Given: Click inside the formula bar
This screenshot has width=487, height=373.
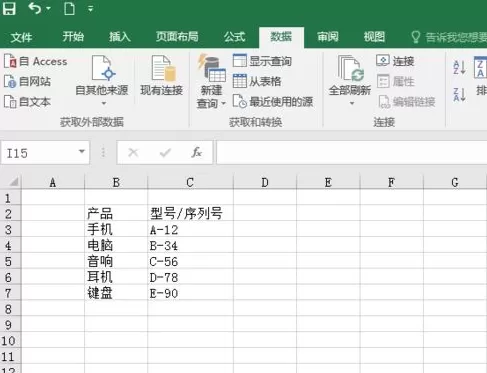Looking at the screenshot, I should click(x=352, y=153).
